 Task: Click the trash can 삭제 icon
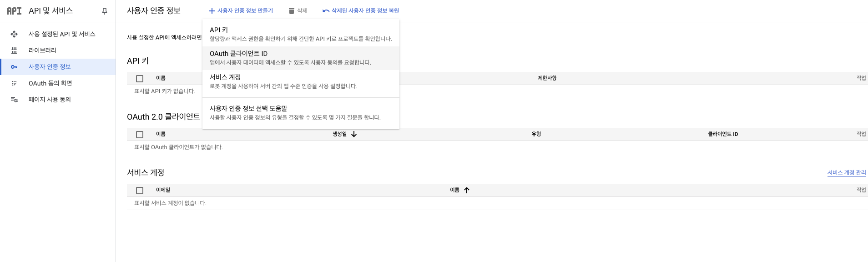coord(292,11)
